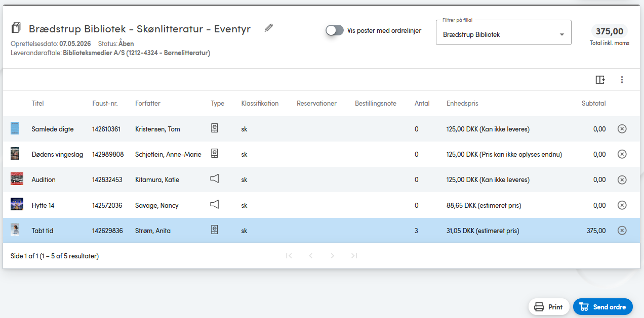Click Faust number 142989808

(108, 154)
